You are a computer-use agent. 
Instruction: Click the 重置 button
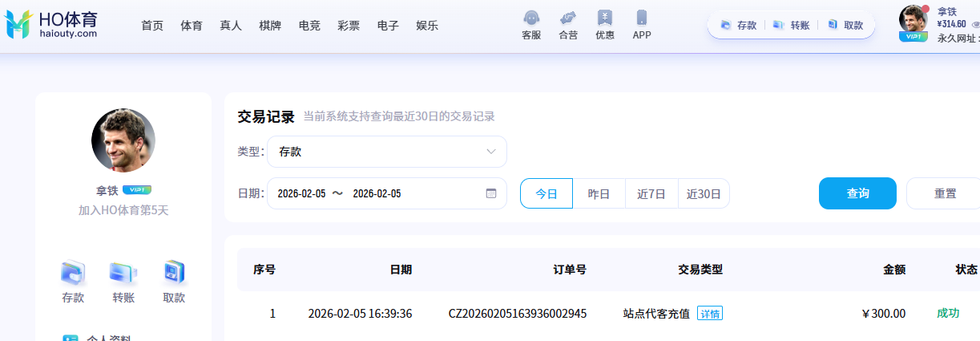[945, 193]
